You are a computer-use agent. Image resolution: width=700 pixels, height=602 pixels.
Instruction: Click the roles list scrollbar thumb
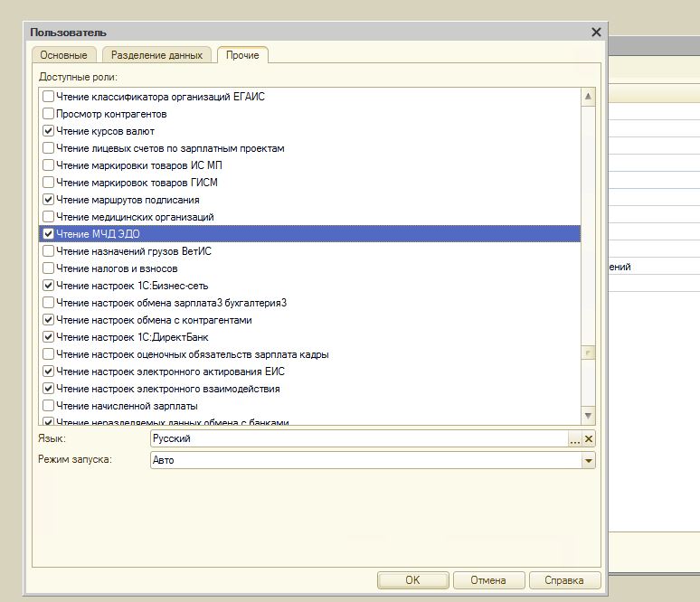588,353
